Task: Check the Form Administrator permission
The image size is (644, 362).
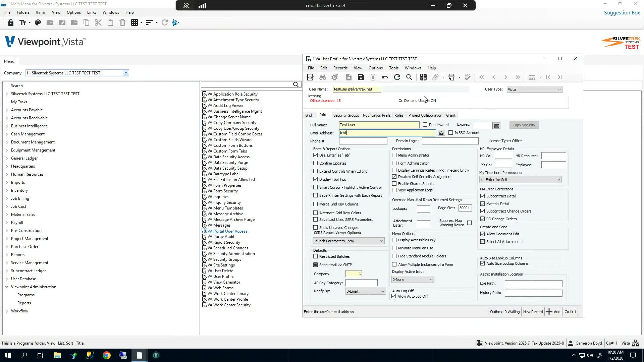Action: 394,163
